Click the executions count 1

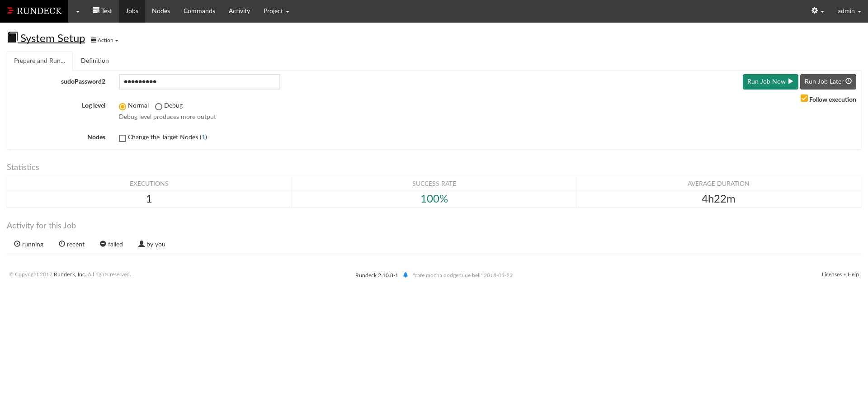149,199
